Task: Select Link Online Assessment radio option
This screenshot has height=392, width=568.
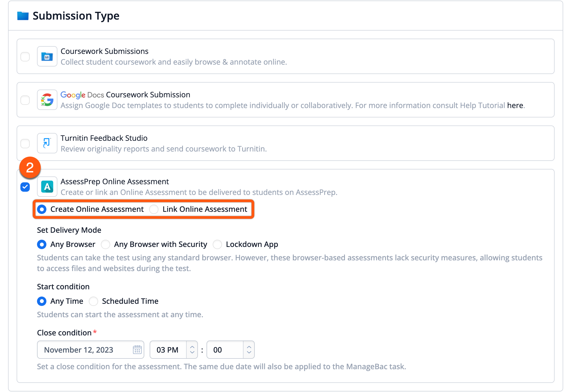Action: click(154, 209)
